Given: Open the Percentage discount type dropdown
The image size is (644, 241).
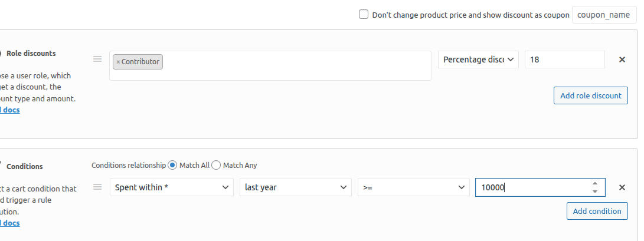Looking at the screenshot, I should [x=478, y=60].
